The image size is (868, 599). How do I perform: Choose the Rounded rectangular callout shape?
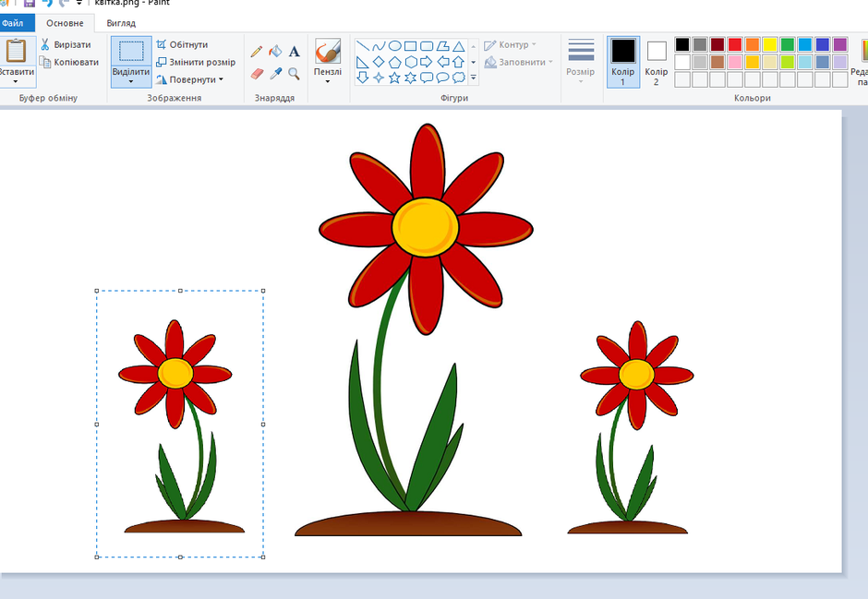click(x=427, y=78)
